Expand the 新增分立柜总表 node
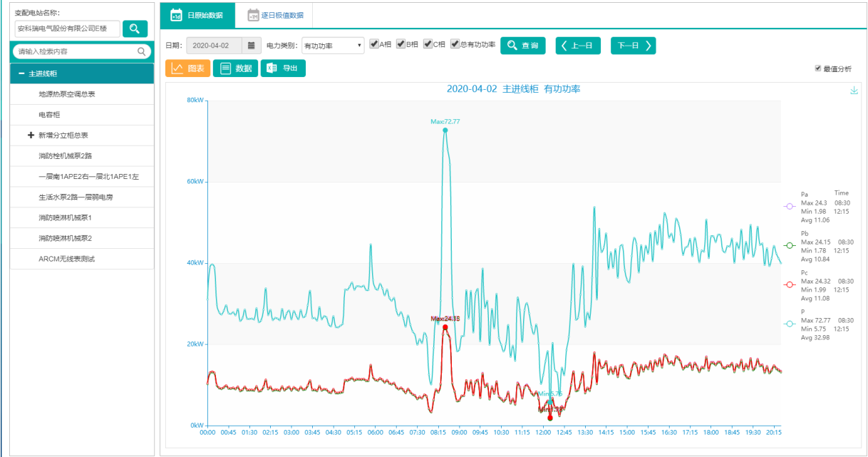 [31, 135]
